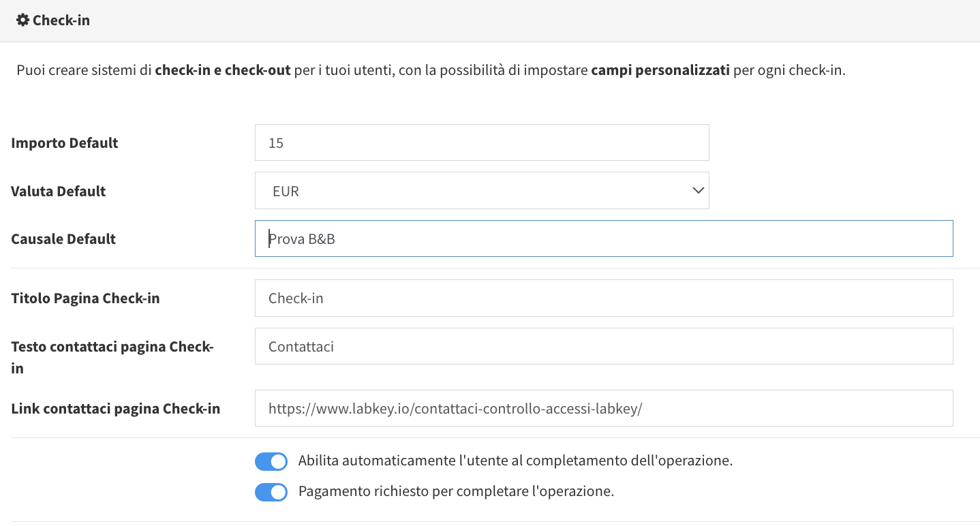
Task: Focus the Importo Default field containing 15
Action: 482,142
